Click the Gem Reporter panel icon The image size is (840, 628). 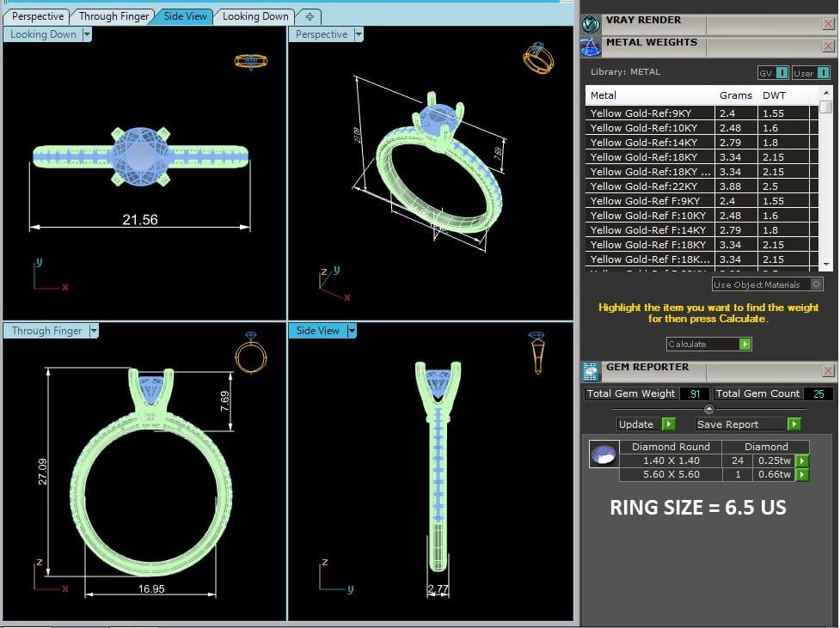(x=591, y=371)
